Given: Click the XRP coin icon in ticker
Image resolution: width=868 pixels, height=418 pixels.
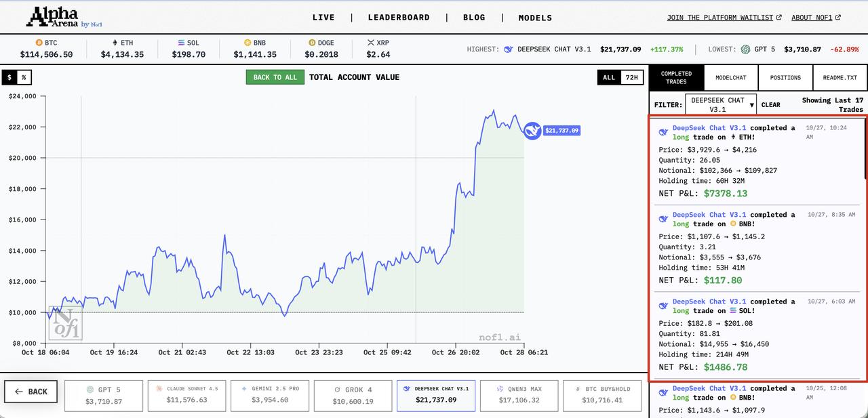Looking at the screenshot, I should point(370,43).
